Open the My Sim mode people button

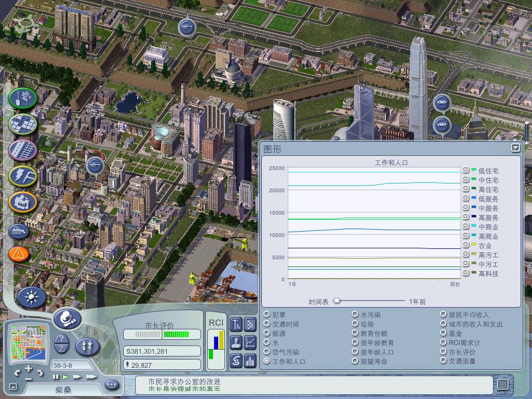click(87, 347)
